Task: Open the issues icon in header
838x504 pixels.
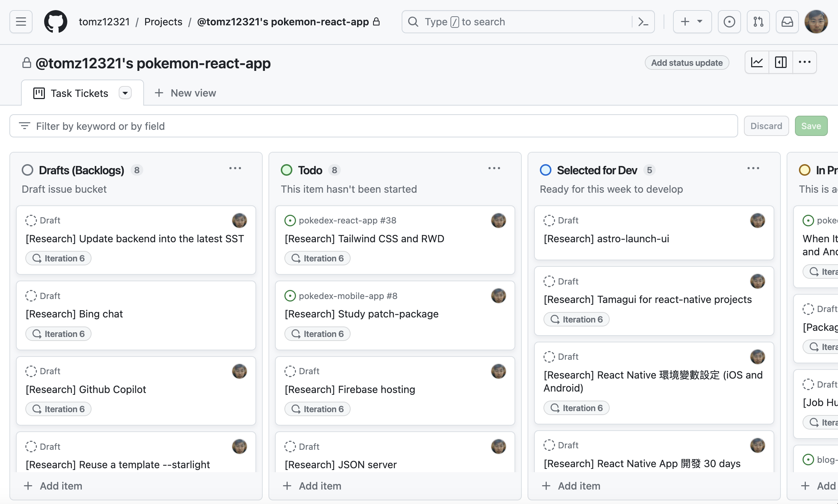Action: [x=729, y=22]
